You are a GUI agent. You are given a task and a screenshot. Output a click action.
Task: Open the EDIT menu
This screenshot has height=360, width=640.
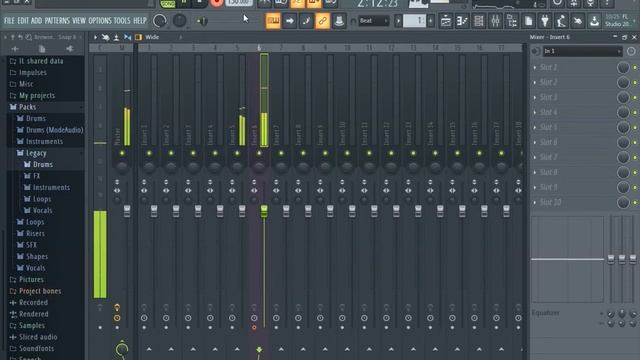[x=23, y=21]
